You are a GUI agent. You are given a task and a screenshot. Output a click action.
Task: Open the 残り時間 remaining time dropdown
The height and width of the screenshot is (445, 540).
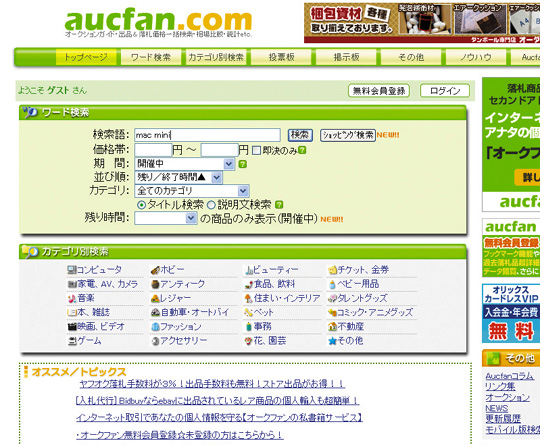(x=166, y=218)
